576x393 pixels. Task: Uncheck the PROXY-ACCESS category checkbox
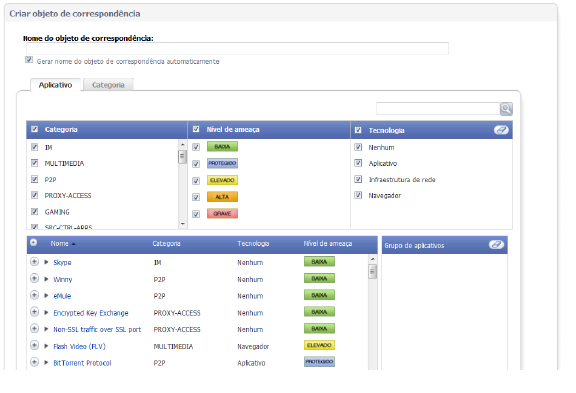(35, 195)
